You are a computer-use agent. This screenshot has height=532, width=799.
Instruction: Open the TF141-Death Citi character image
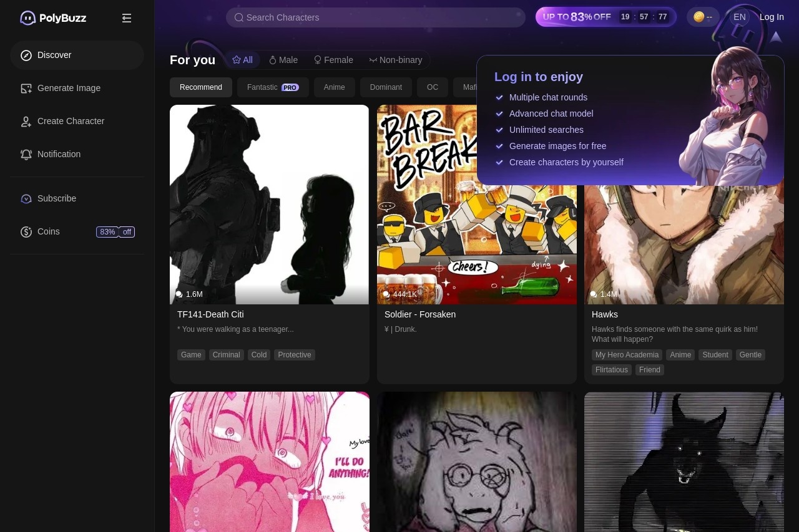270,205
